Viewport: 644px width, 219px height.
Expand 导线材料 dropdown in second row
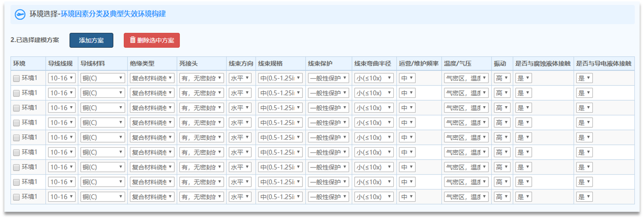click(103, 93)
